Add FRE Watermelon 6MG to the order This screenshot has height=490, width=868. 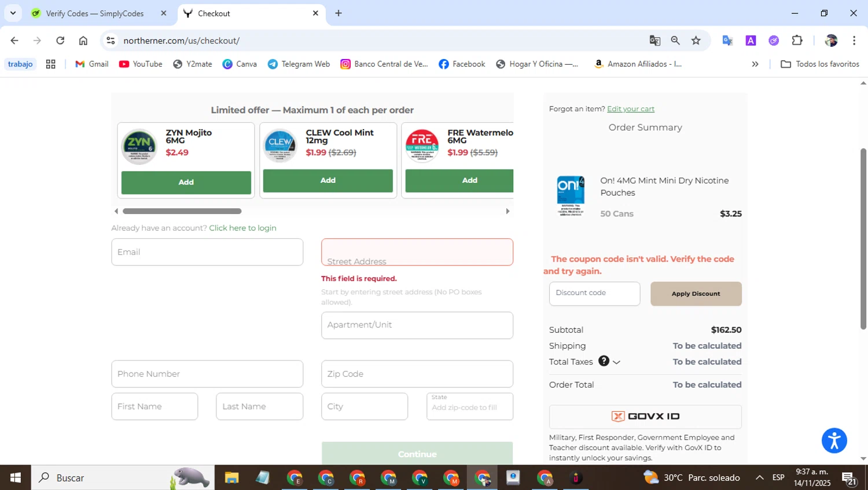459,180
